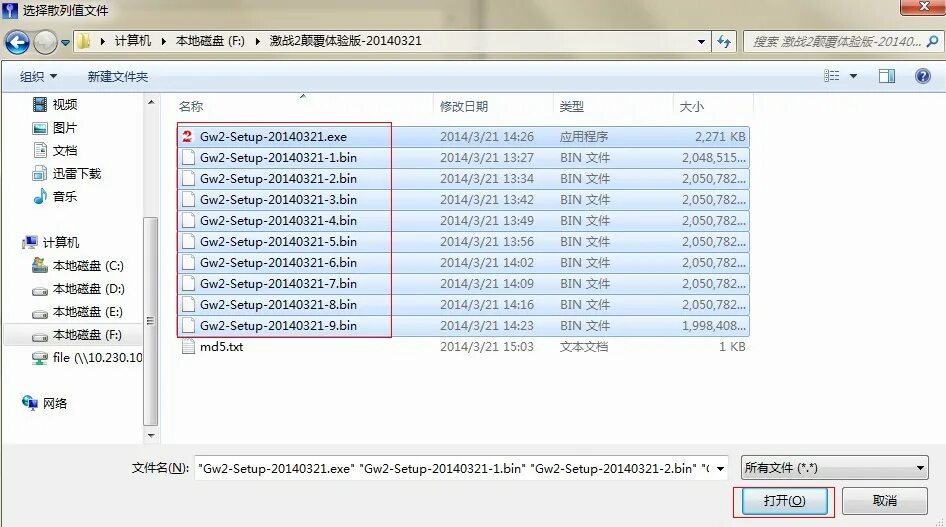Sort by 类型 column header
946x527 pixels.
click(571, 106)
